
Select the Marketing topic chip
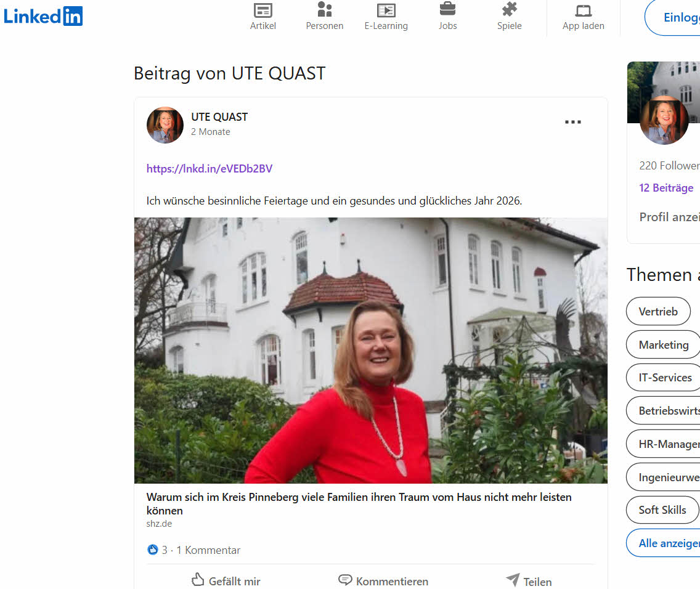664,345
